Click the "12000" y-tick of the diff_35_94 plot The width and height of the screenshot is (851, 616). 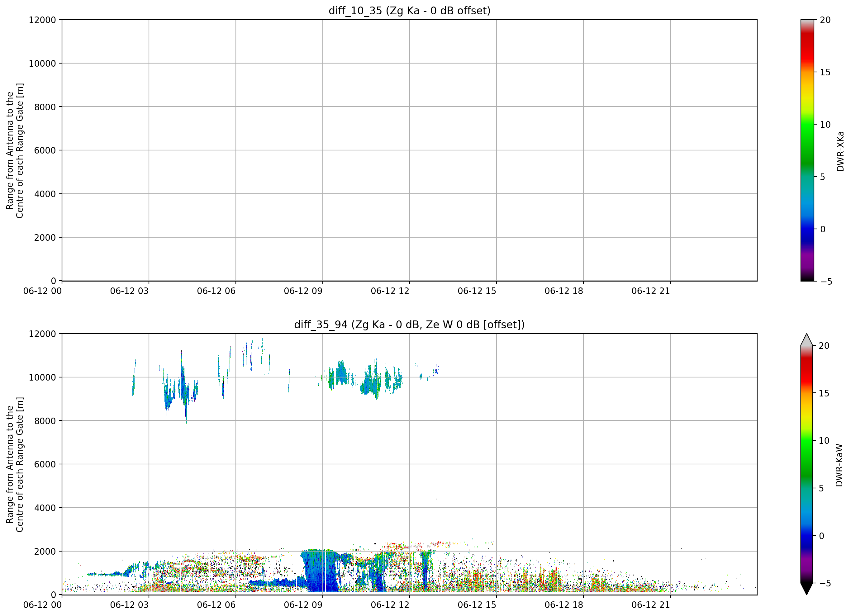tap(42, 334)
